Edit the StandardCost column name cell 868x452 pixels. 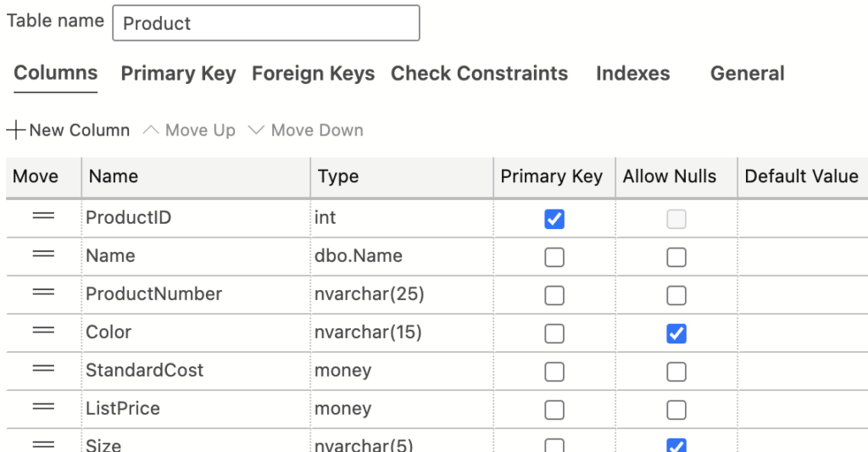(196, 371)
